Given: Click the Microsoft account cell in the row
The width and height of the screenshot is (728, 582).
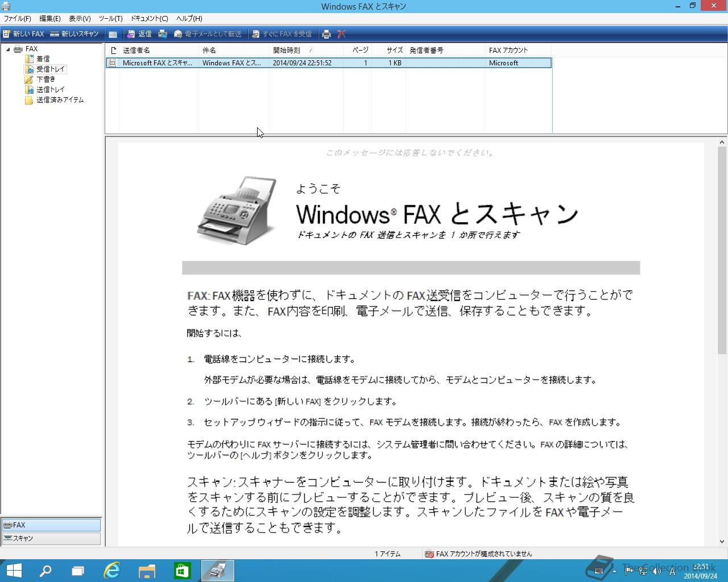Looking at the screenshot, I should 503,63.
